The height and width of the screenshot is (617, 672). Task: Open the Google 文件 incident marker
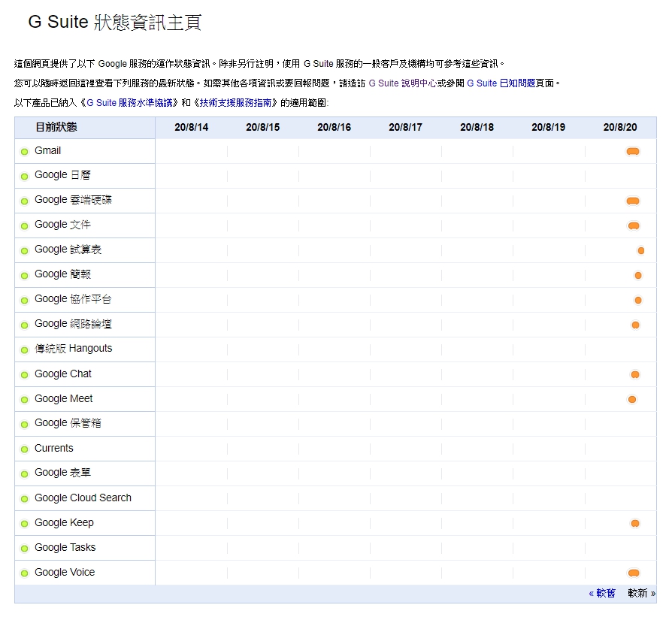click(x=633, y=225)
